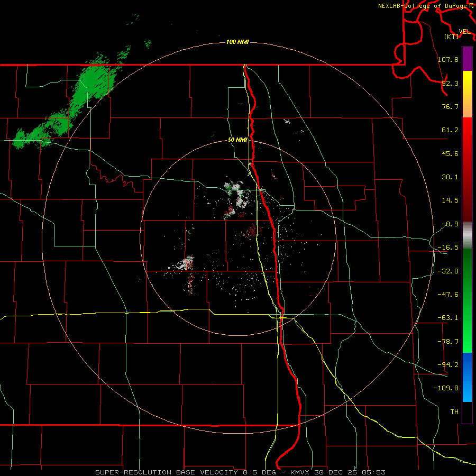This screenshot has width=476, height=476.
Task: Click the 100 NMI range ring label
Action: coord(237,42)
